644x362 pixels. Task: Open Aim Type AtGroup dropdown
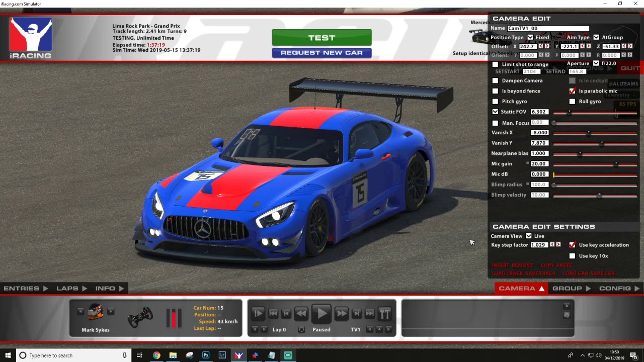click(596, 37)
